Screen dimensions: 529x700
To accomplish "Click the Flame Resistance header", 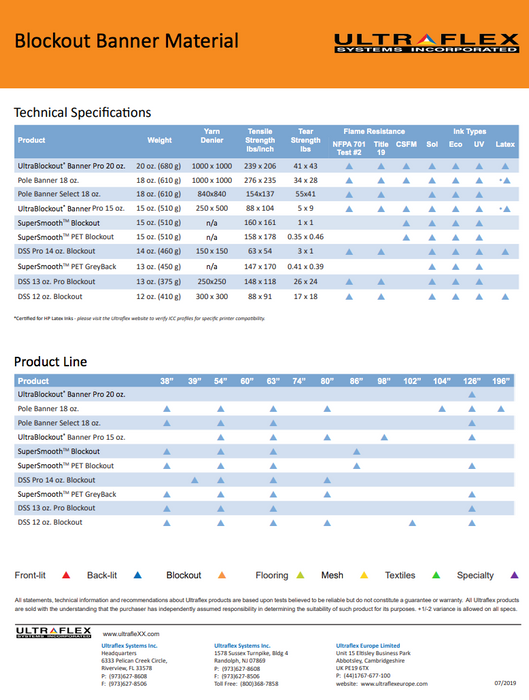I will (374, 131).
